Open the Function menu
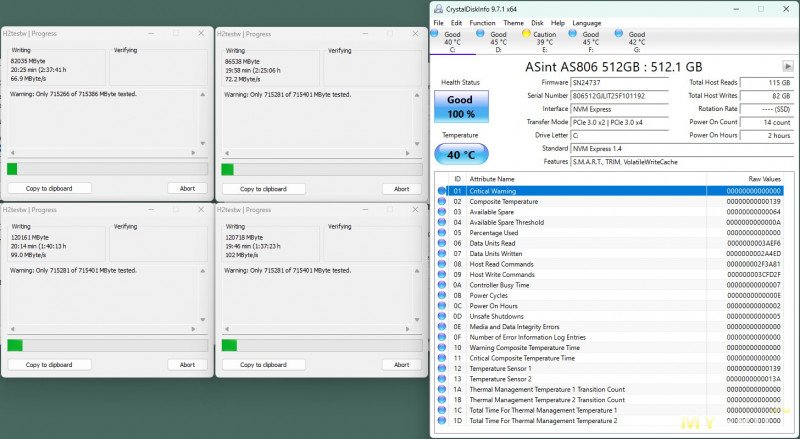Viewport: 800px width, 439px height. tap(482, 23)
